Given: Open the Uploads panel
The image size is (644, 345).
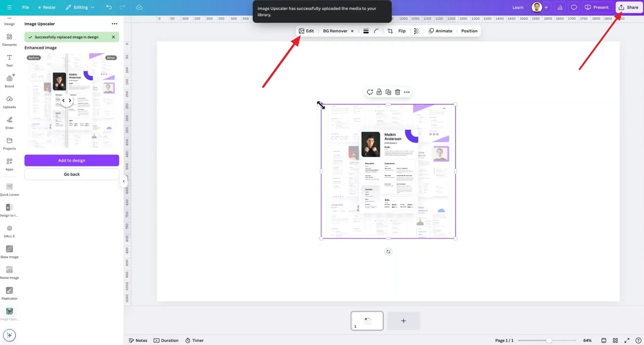Looking at the screenshot, I should [9, 102].
